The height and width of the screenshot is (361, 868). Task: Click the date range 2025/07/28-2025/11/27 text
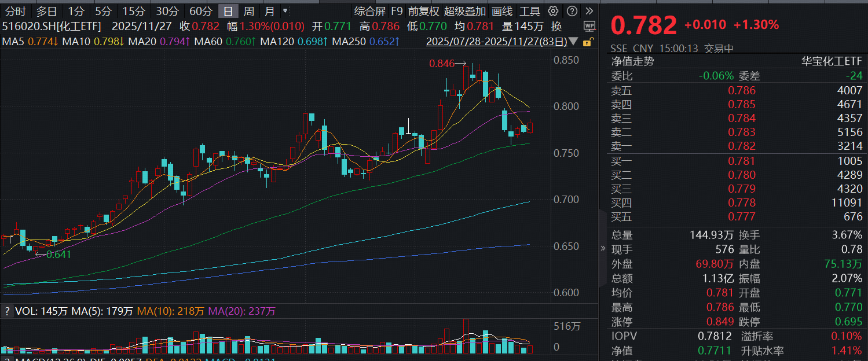[x=496, y=42]
